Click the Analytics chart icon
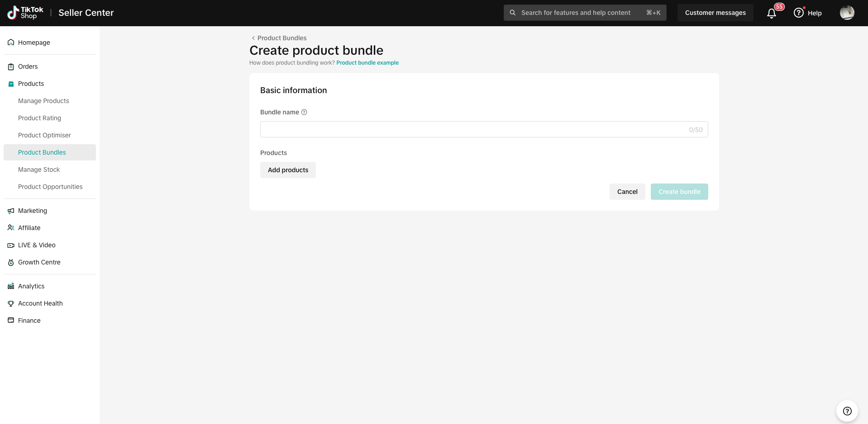Image resolution: width=868 pixels, height=424 pixels. (x=11, y=286)
